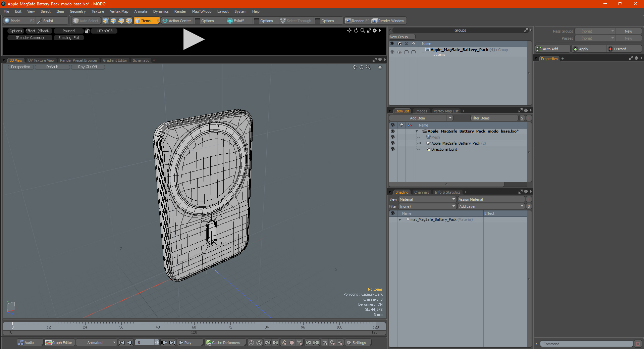Viewport: 644px width, 349px height.
Task: Open the Geometry menu
Action: tap(77, 11)
